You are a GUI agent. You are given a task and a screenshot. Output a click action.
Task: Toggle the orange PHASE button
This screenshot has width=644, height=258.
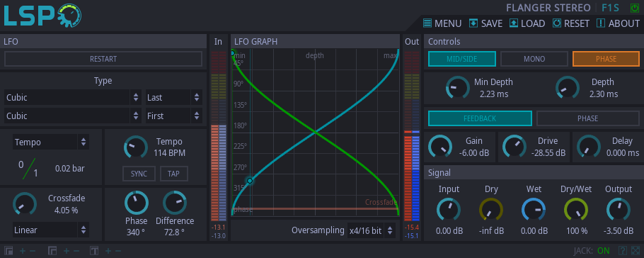point(606,59)
